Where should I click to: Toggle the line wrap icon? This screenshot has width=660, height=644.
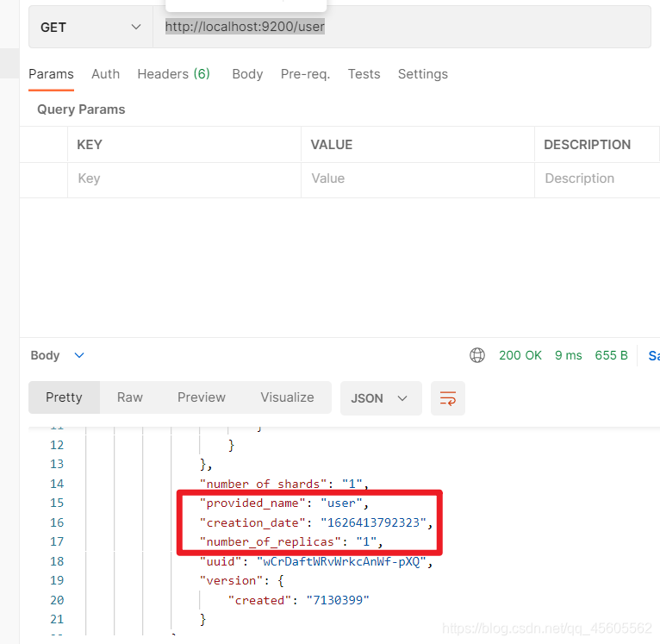[447, 398]
